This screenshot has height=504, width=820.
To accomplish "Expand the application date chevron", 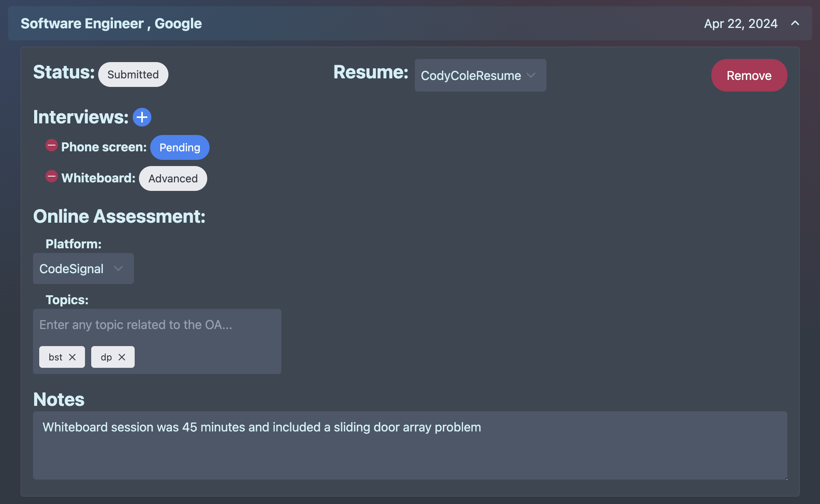I will point(796,23).
